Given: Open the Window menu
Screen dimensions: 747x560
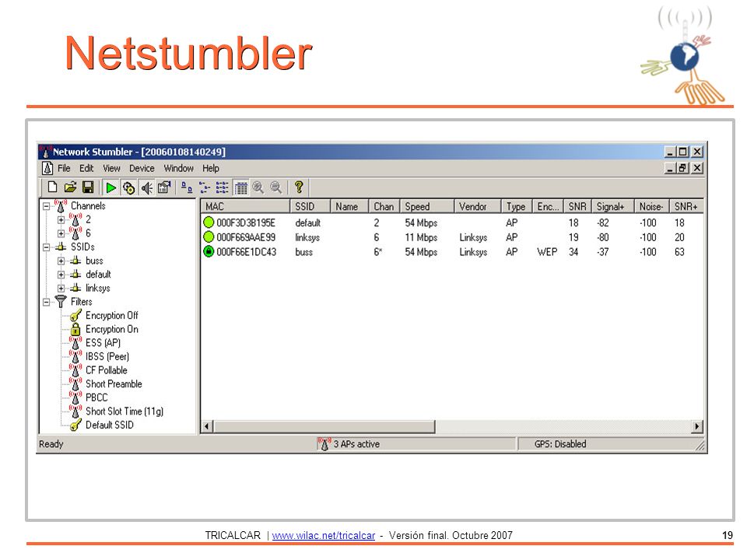Looking at the screenshot, I should [179, 168].
